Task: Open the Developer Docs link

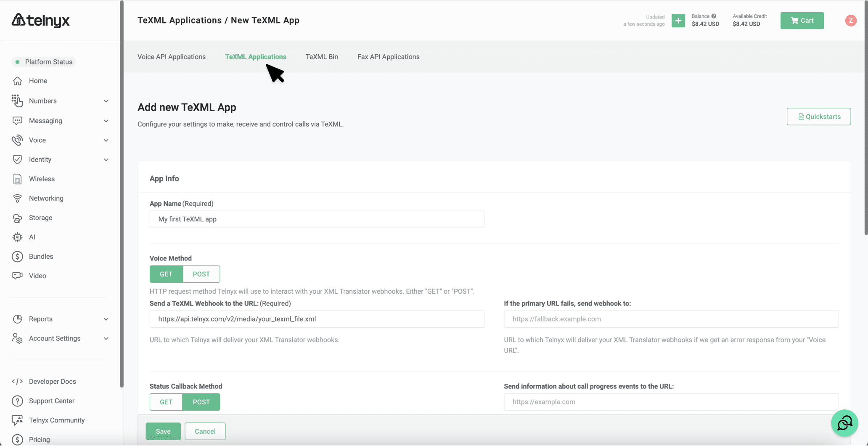Action: [x=53, y=382]
